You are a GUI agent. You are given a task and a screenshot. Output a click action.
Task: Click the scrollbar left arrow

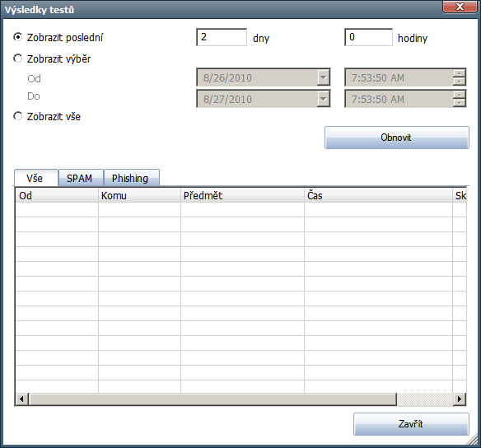21,399
